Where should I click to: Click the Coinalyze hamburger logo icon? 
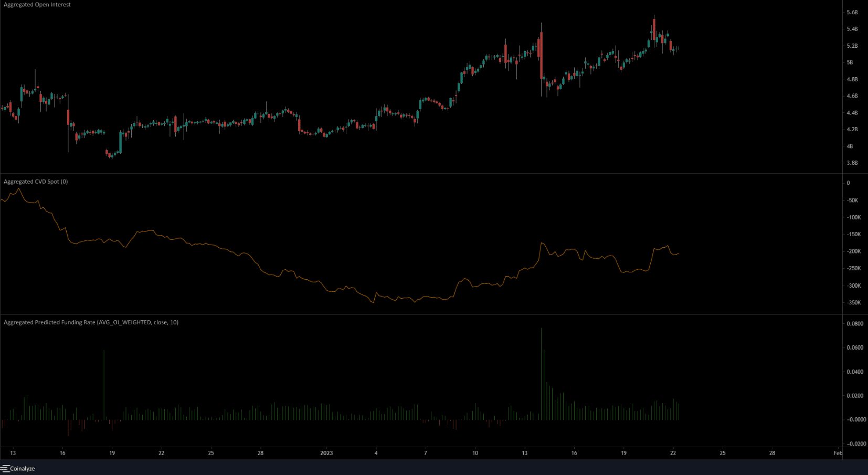(5, 468)
